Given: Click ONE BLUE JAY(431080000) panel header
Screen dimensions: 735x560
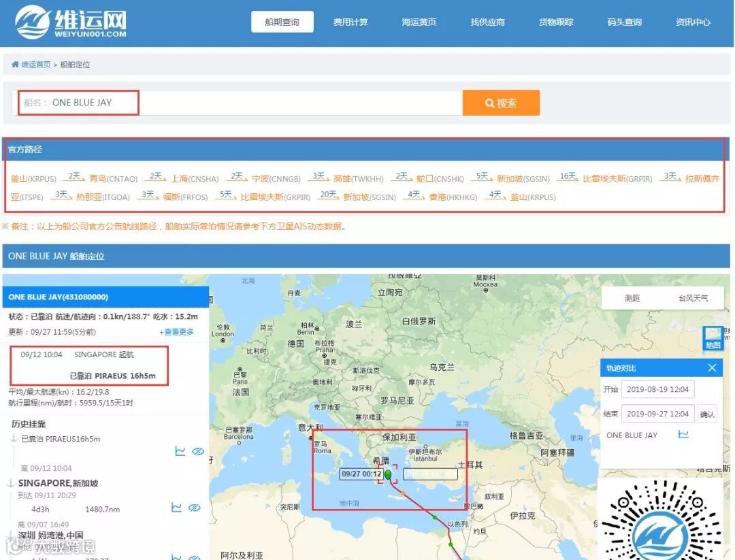Looking at the screenshot, I should [105, 297].
